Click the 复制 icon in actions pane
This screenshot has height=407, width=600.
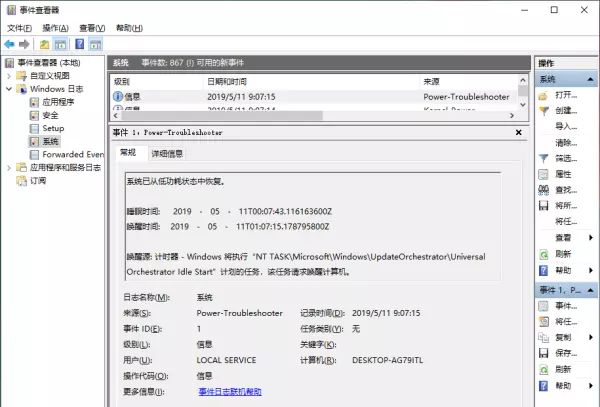[x=543, y=337]
